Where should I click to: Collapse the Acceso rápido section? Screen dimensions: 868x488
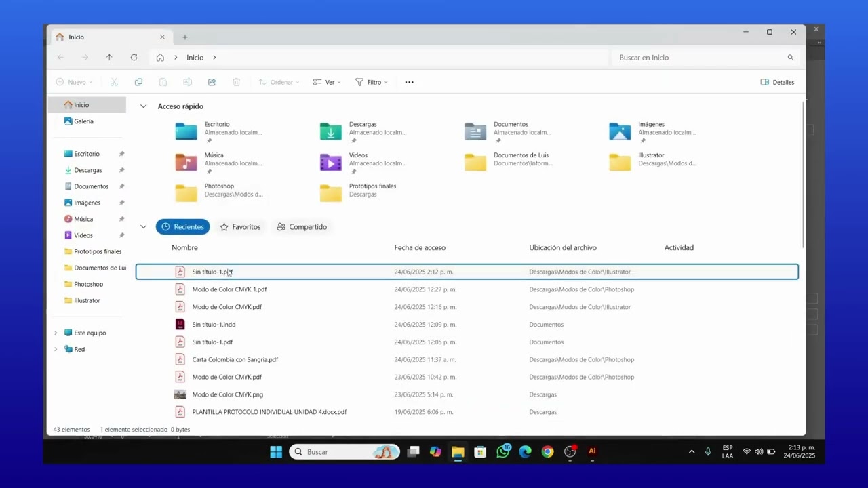click(143, 106)
